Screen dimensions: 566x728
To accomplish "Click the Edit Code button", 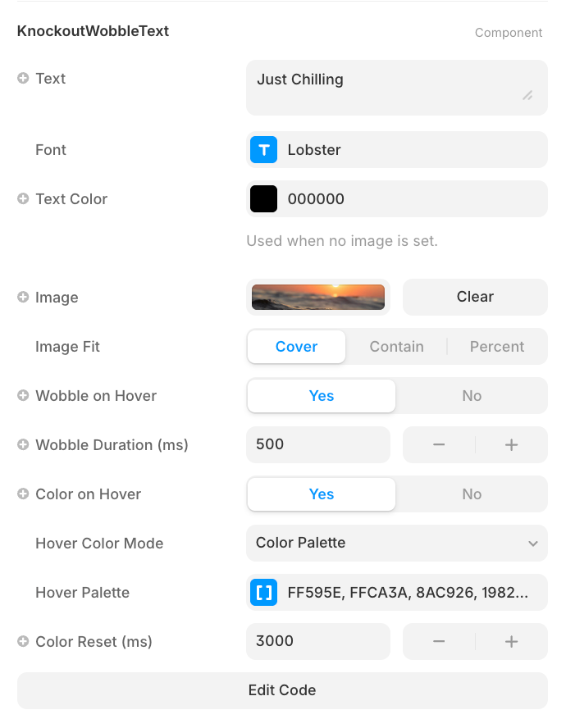I will click(282, 690).
